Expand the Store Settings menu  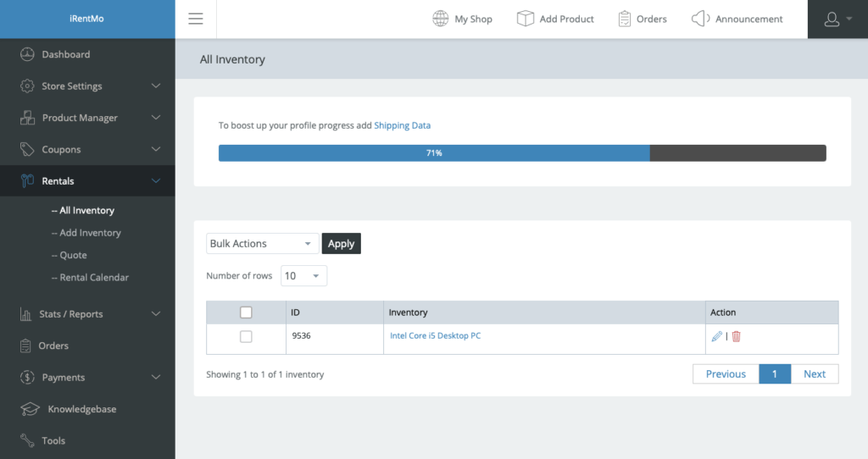[x=87, y=86]
